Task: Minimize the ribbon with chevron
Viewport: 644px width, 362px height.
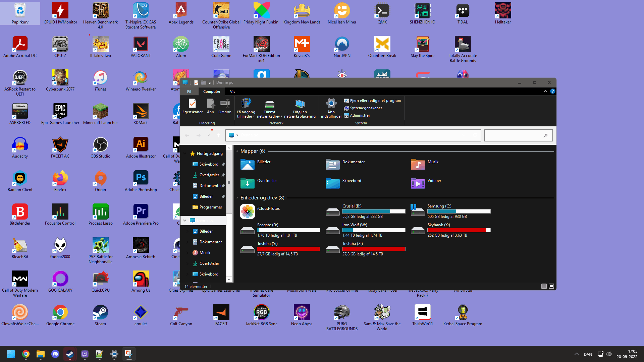Action: tap(545, 91)
